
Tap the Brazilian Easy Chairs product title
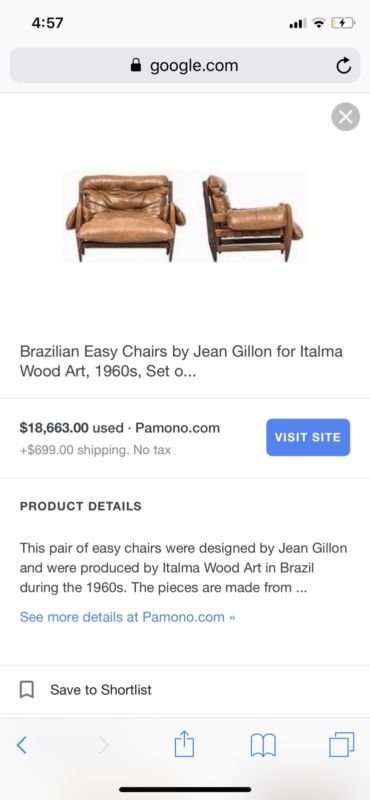coord(181,361)
